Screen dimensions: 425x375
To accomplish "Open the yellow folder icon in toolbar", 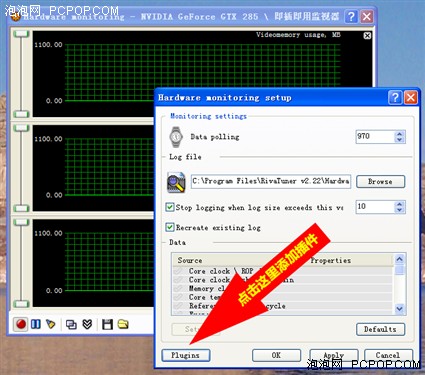I will (123, 324).
